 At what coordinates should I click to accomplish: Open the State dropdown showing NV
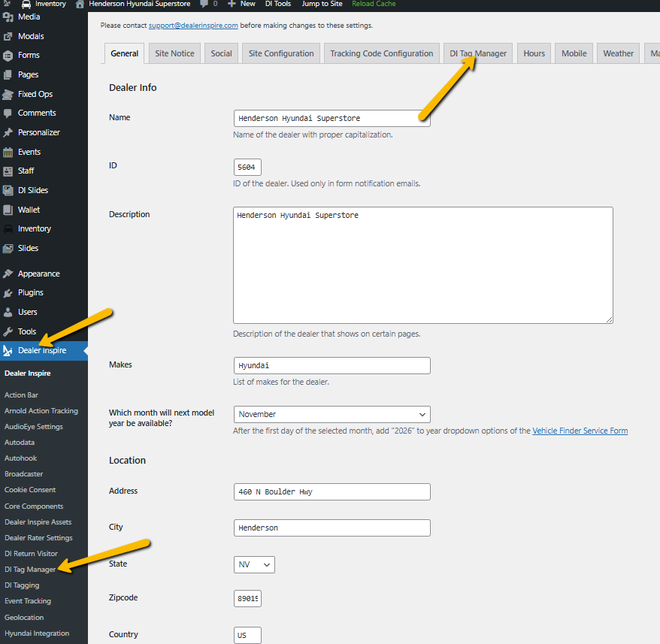point(254,564)
